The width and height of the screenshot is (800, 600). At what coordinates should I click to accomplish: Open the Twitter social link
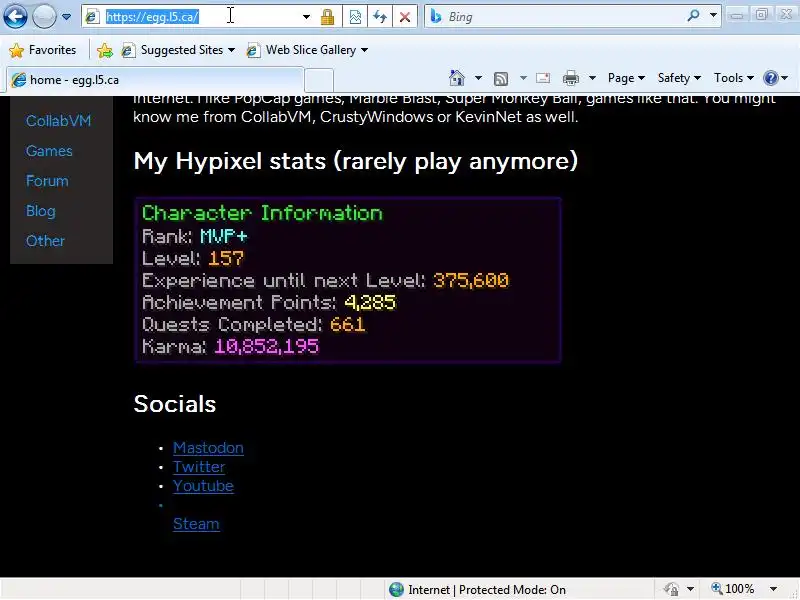coord(198,467)
